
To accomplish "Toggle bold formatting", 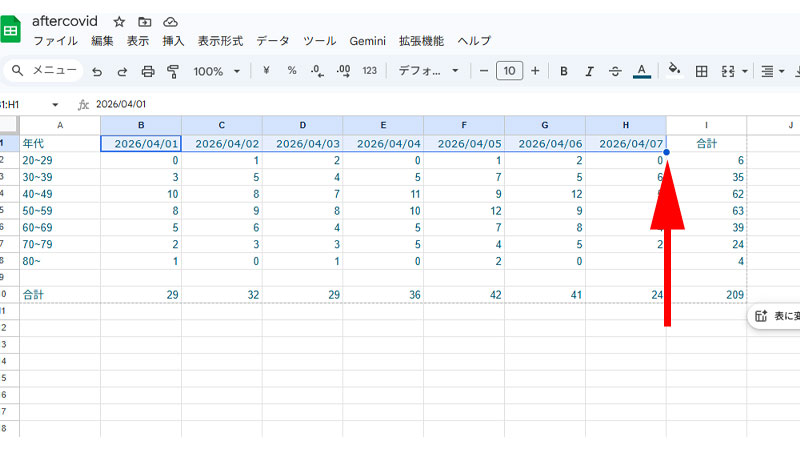I will pos(564,71).
